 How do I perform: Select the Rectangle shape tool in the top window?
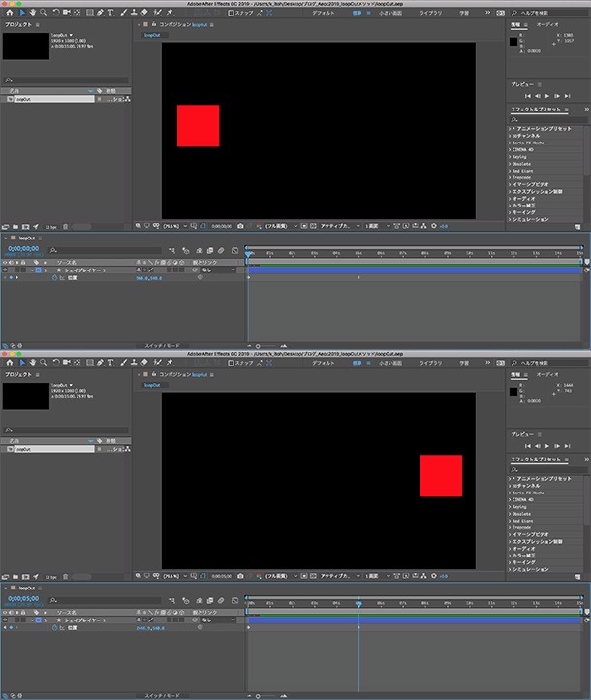90,13
